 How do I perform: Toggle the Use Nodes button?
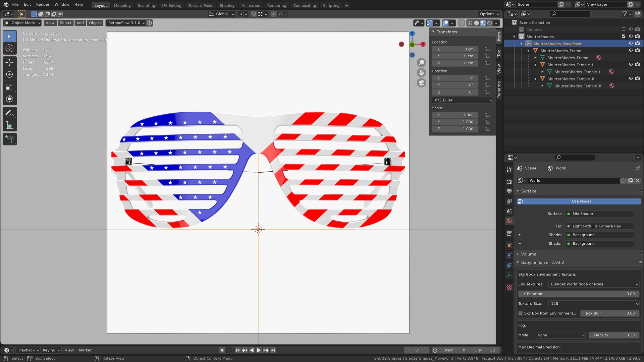pos(579,201)
